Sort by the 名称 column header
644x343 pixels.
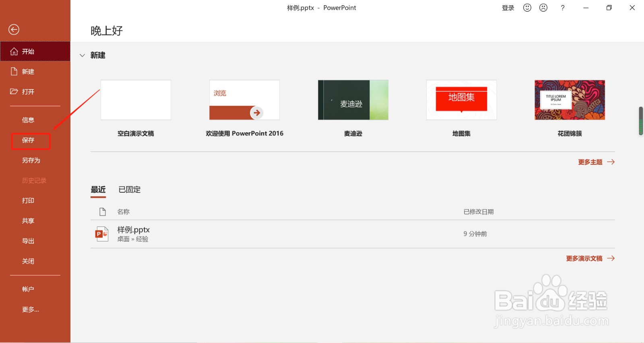pos(123,212)
